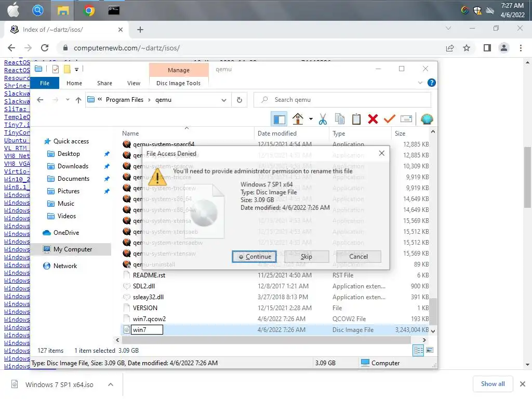The width and height of the screenshot is (532, 399).
Task: Toggle the preview pane toolbar icon
Action: pyautogui.click(x=279, y=119)
